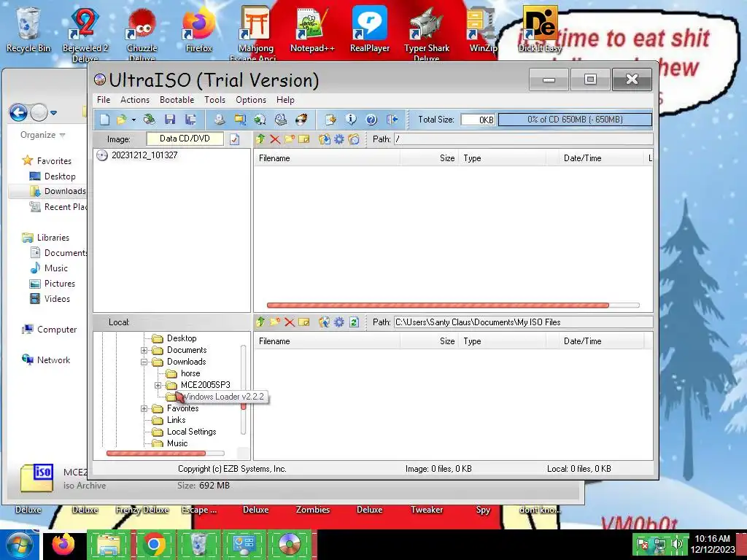The image size is (747, 560).
Task: Click the image Path field showing slash
Action: [523, 139]
